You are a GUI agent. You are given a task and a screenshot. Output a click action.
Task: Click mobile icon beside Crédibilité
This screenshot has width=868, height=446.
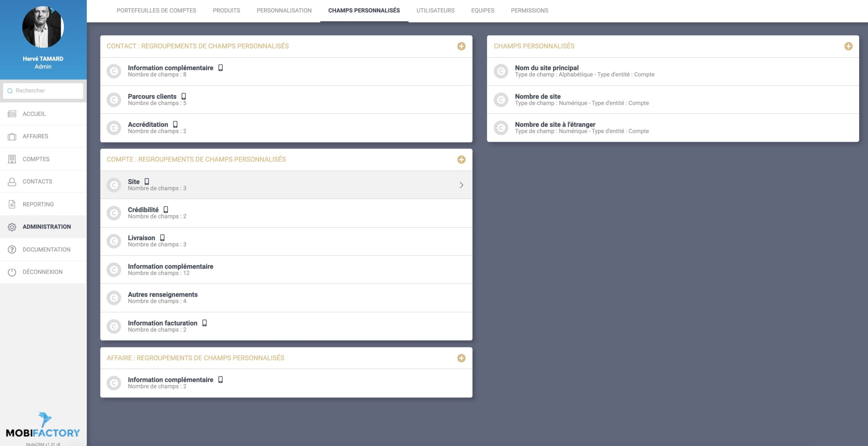166,210
